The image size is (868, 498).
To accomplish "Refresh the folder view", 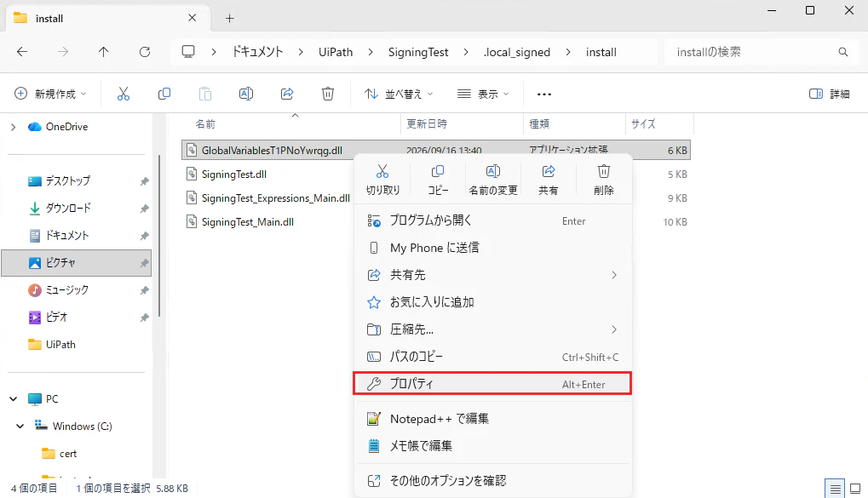I will (x=145, y=52).
